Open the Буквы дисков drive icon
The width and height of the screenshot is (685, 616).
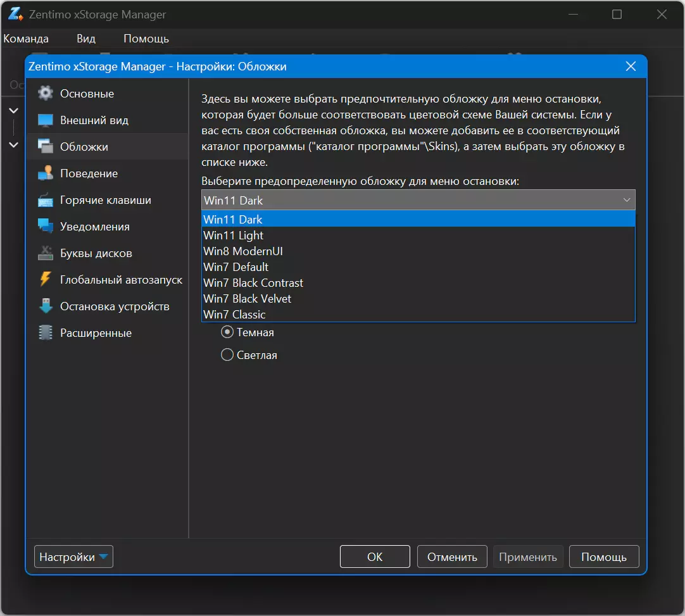point(46,253)
